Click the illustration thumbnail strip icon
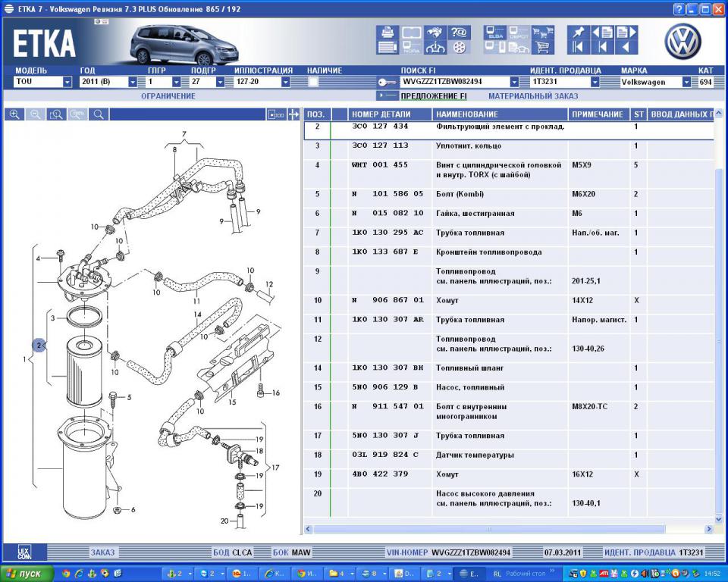Viewport: 728px width, 582px height. [276, 114]
